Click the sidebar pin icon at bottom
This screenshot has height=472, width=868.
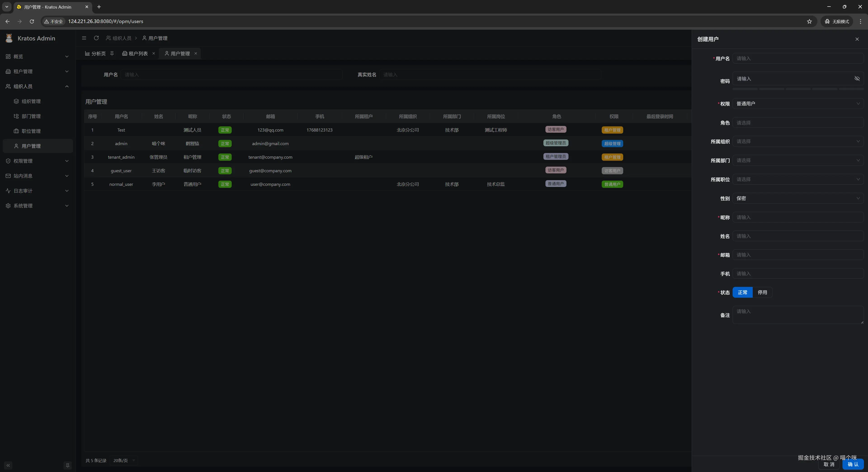pos(67,465)
